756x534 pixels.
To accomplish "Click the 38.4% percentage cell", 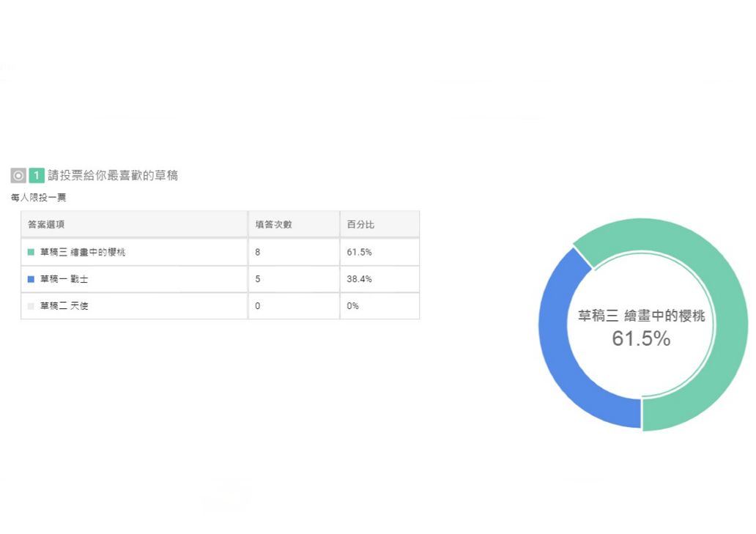I will coord(380,279).
